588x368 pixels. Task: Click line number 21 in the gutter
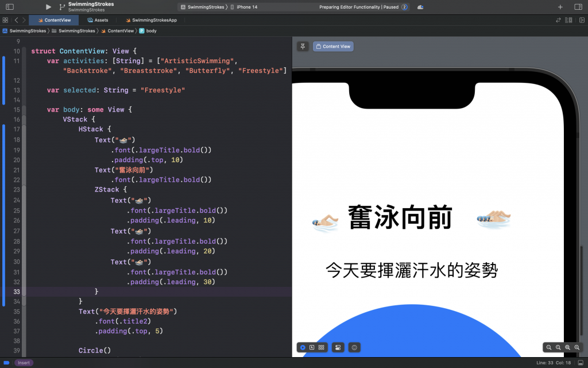click(17, 170)
